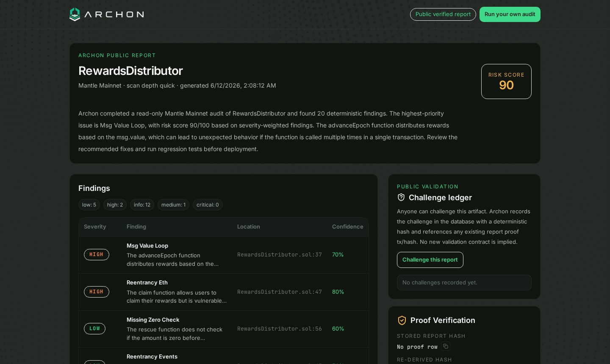Filter findings by low: 5 chip
Image resolution: width=610 pixels, height=364 pixels.
[89, 205]
